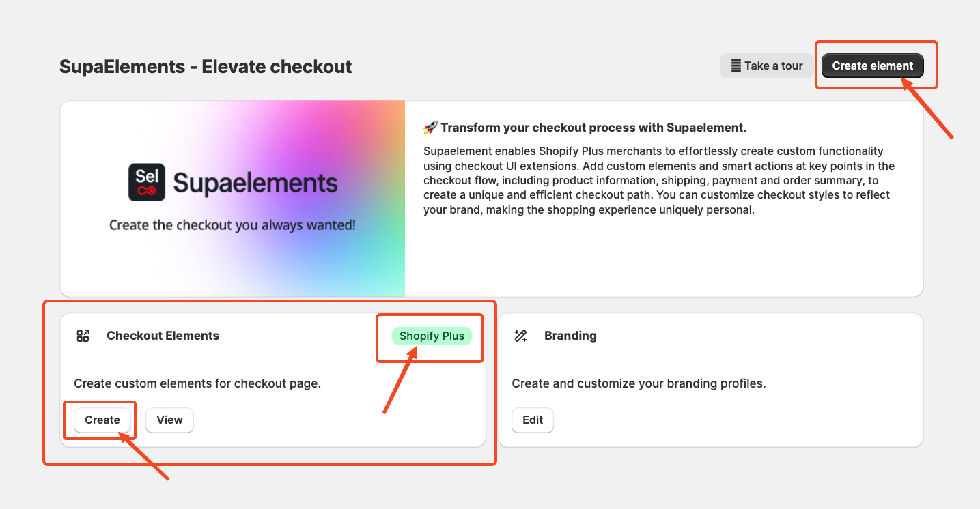Click the Checkout Elements grid icon
The image size is (980, 509).
83,336
